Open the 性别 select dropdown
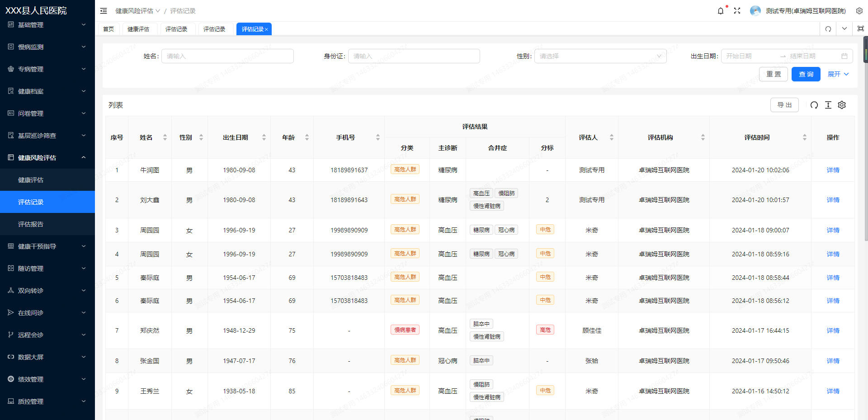This screenshot has width=868, height=420. pyautogui.click(x=600, y=56)
